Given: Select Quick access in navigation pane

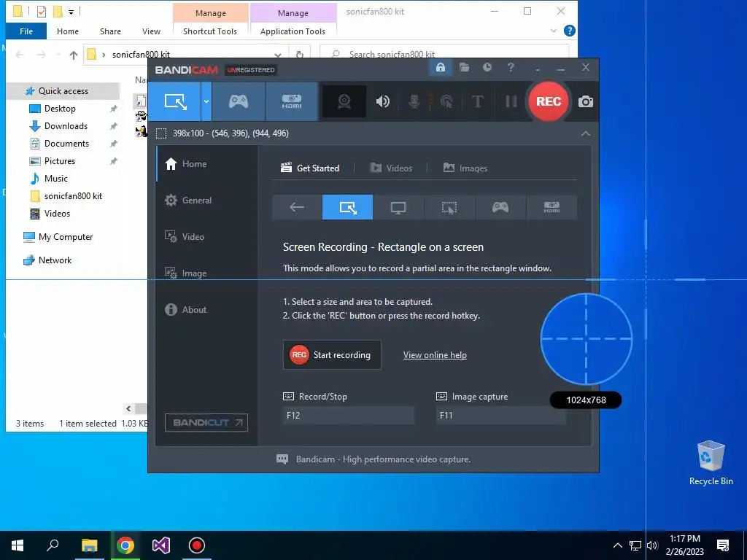Looking at the screenshot, I should [x=63, y=91].
